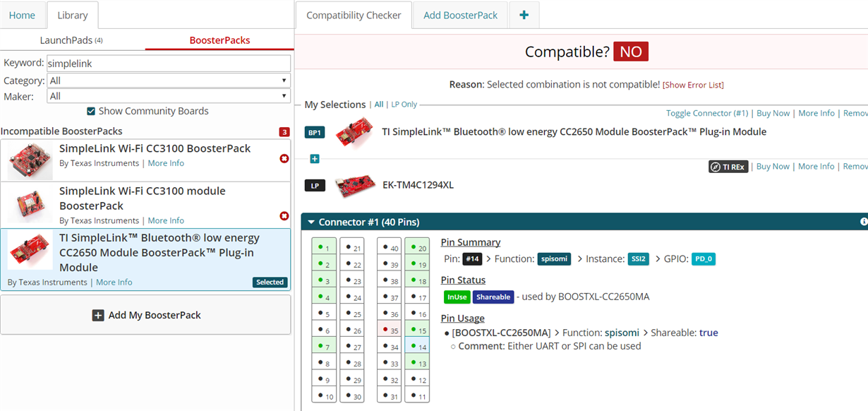Open More Info for CC3100 module BoosterPack
The width and height of the screenshot is (868, 411).
[166, 220]
